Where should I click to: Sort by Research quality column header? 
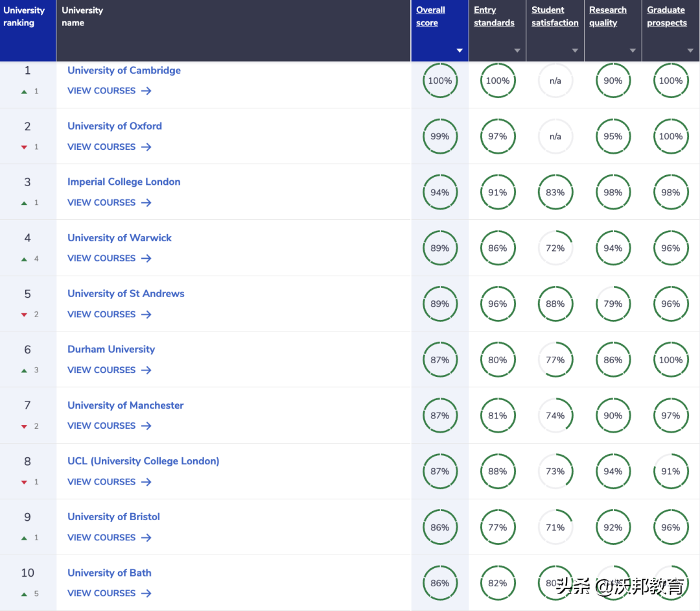point(607,16)
